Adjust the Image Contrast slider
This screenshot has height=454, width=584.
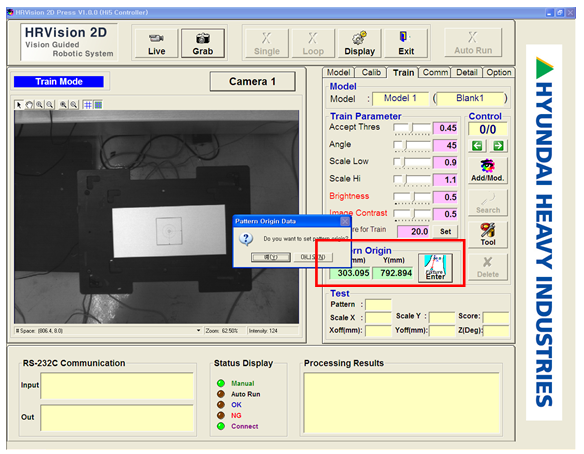click(x=412, y=215)
